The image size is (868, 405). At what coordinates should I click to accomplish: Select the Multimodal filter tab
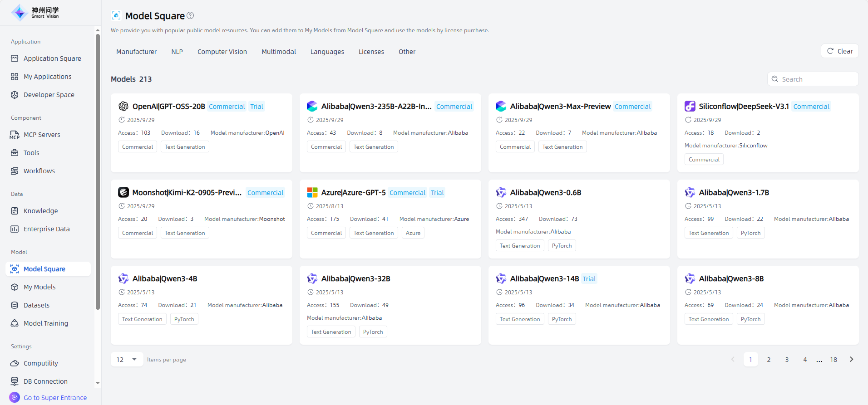[x=279, y=52]
